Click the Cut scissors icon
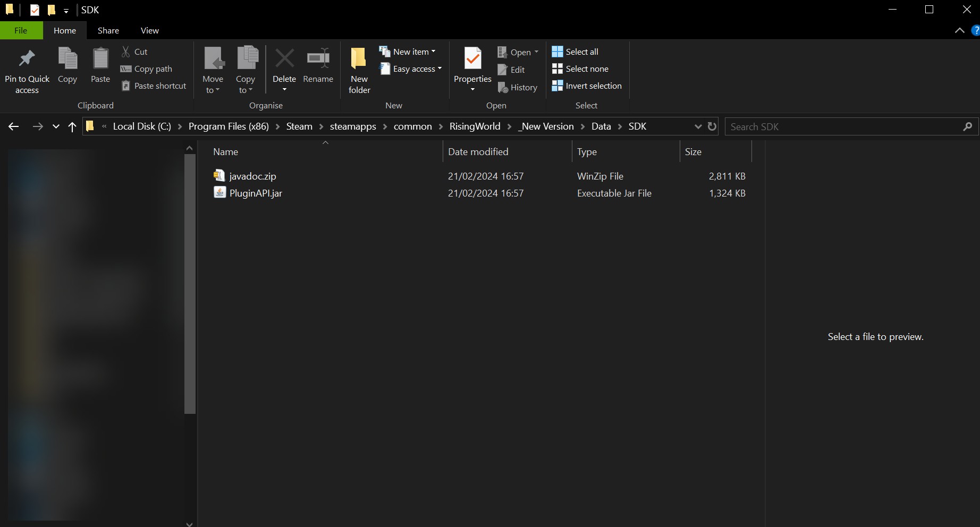 pos(126,52)
